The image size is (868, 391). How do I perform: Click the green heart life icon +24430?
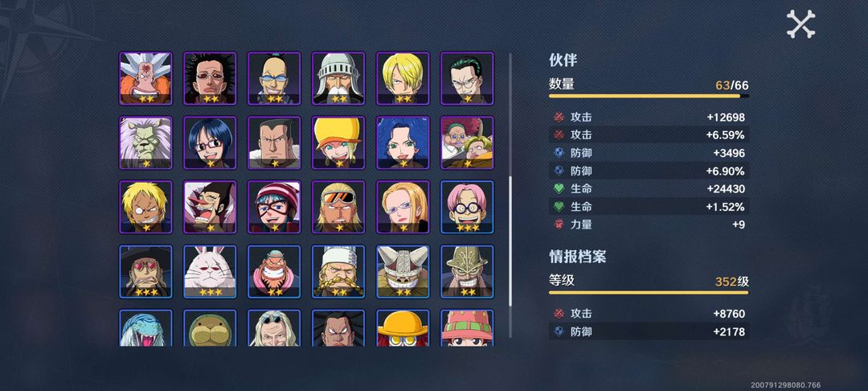click(559, 189)
